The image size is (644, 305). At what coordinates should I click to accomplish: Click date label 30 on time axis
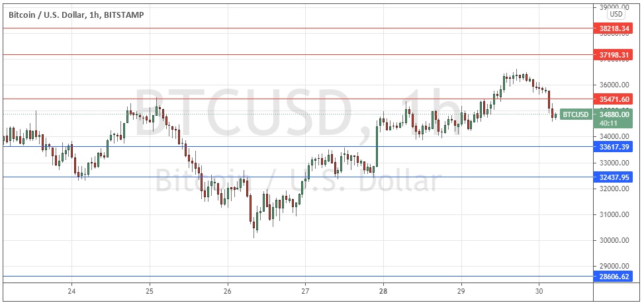pyautogui.click(x=539, y=291)
